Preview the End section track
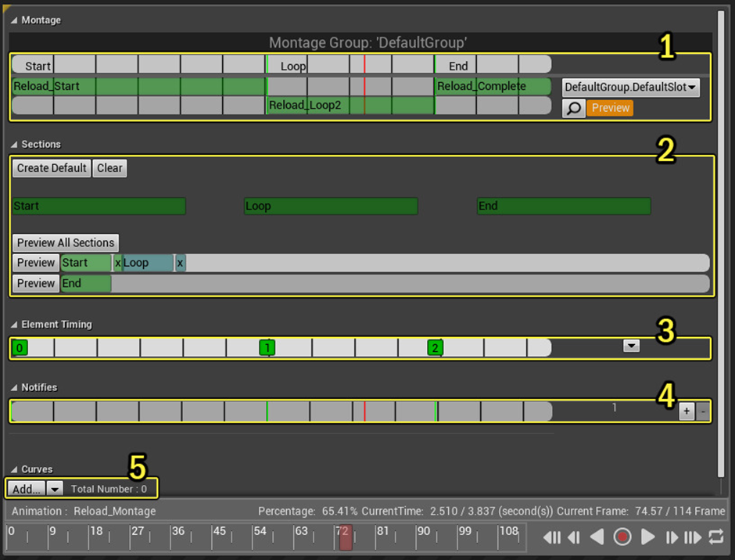 [x=36, y=283]
